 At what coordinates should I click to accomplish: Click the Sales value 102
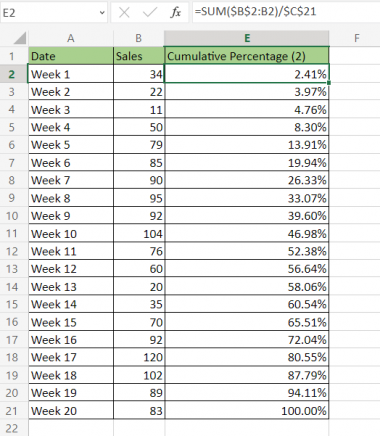pos(139,375)
